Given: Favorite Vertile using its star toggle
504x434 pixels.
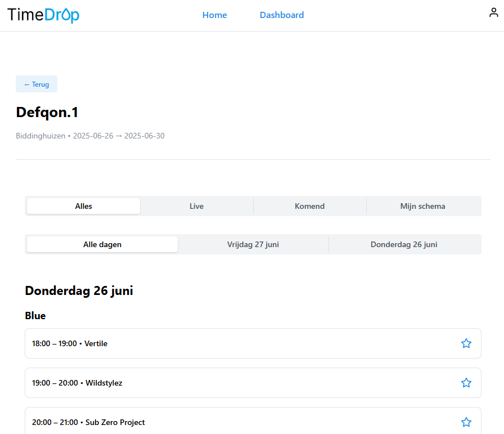Looking at the screenshot, I should pos(466,343).
